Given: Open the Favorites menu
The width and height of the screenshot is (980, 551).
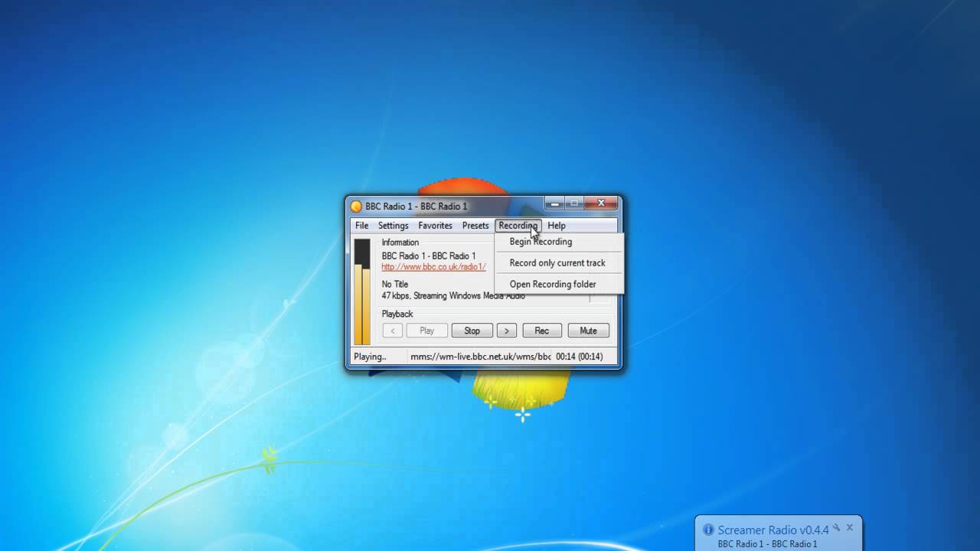Looking at the screenshot, I should tap(435, 226).
